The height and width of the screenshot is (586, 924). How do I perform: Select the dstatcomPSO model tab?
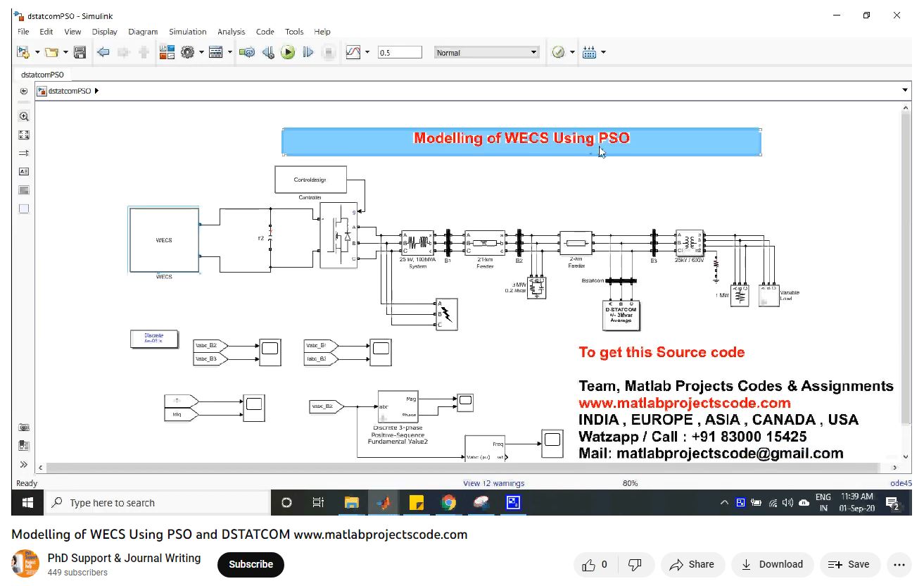click(42, 74)
